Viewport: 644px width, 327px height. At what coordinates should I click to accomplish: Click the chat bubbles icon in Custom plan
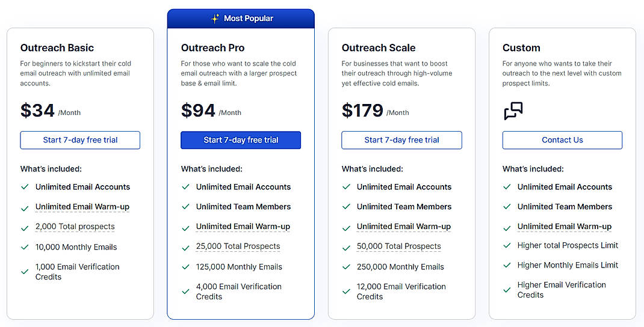pos(513,111)
